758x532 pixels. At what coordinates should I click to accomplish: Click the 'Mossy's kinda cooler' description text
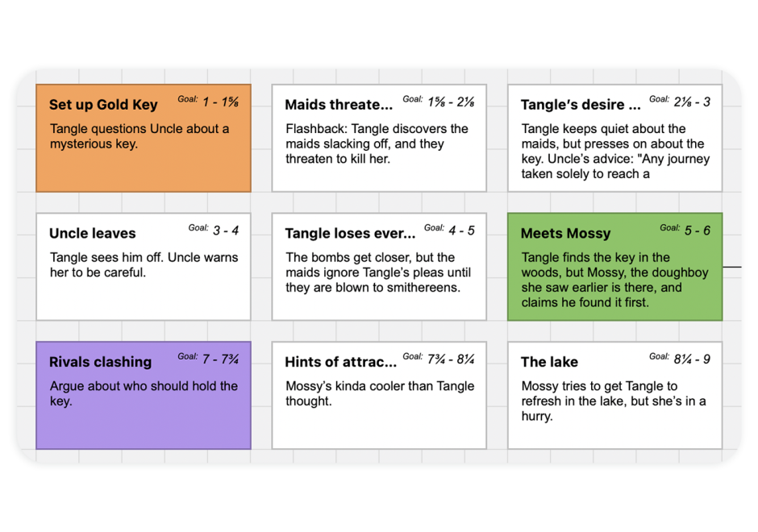coord(380,393)
